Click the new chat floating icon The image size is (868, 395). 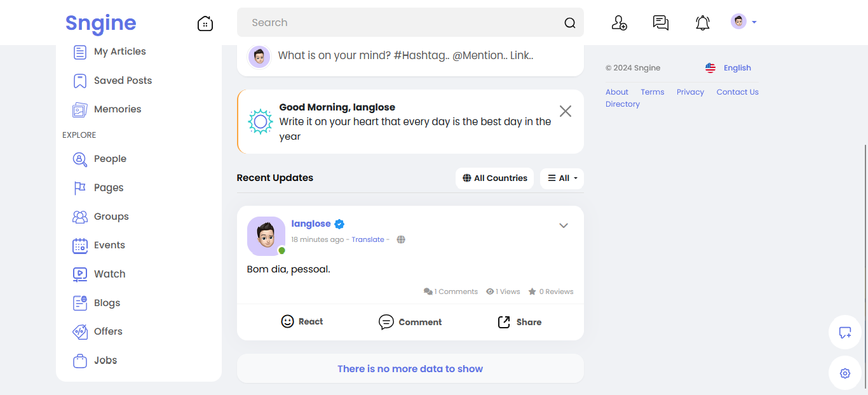point(845,332)
